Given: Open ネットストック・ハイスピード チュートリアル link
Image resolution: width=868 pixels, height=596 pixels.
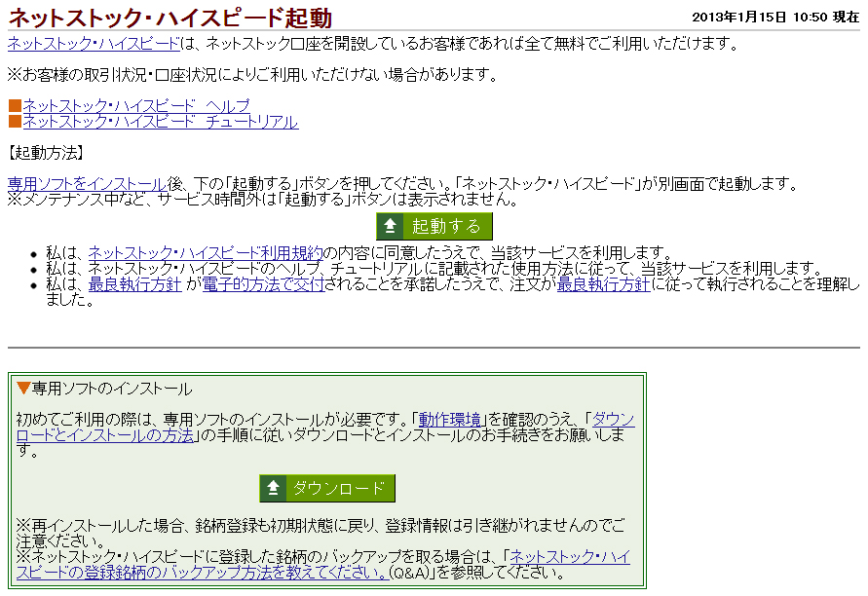Looking at the screenshot, I should click(161, 122).
